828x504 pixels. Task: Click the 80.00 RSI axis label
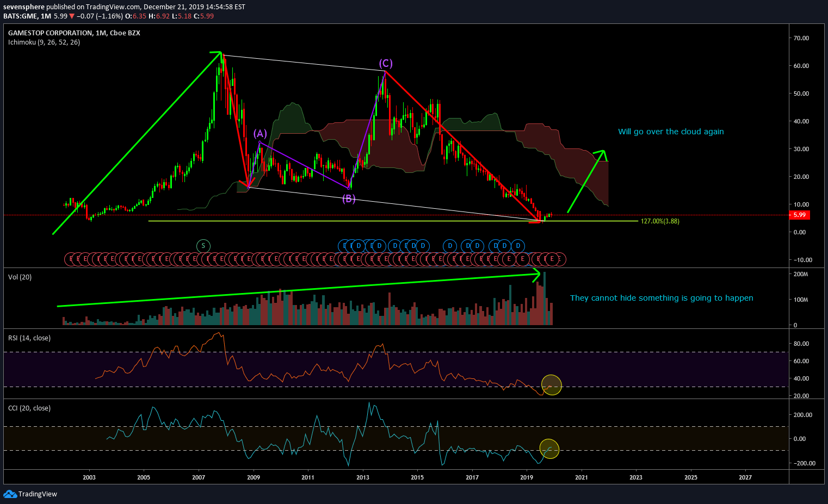(x=801, y=344)
